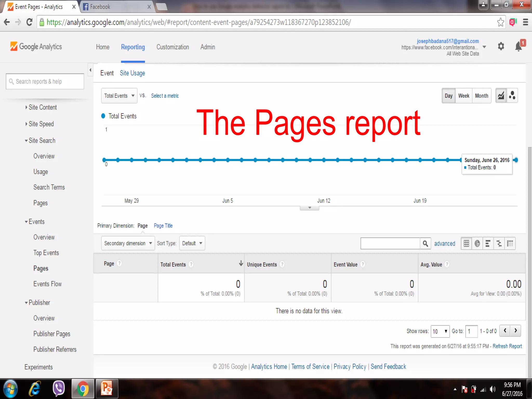
Task: Select the pie chart percentage view icon
Action: pos(477,243)
